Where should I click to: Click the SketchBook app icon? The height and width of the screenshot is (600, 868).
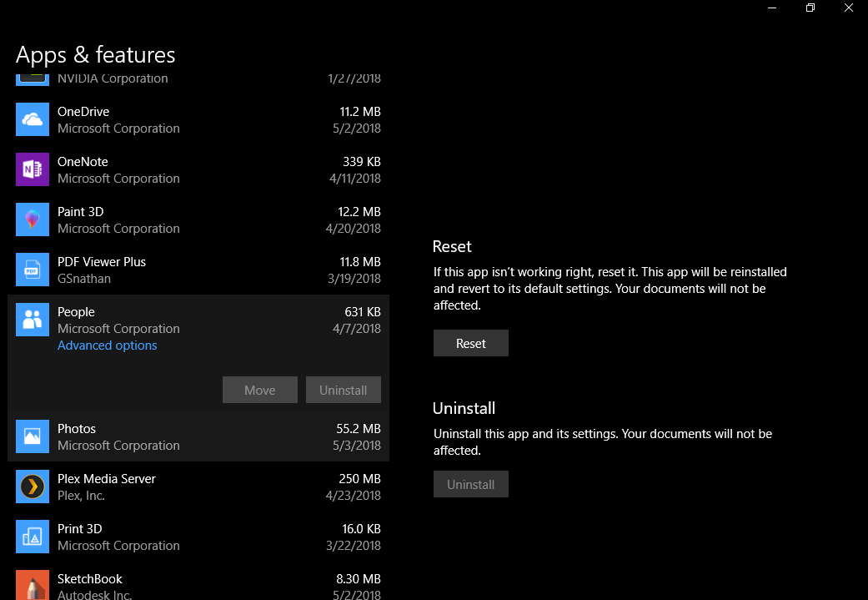(x=32, y=584)
